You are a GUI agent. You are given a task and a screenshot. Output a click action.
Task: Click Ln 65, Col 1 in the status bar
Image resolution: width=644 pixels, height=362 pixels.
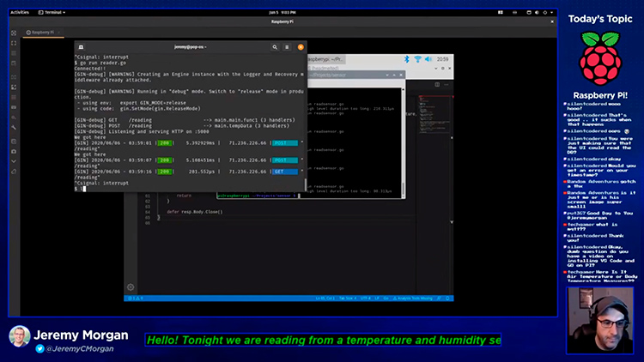(x=325, y=299)
